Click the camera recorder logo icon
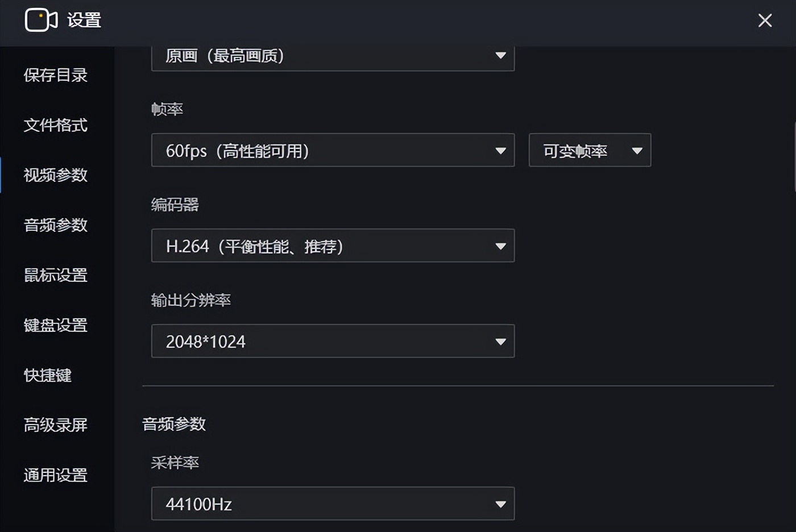 (40, 20)
